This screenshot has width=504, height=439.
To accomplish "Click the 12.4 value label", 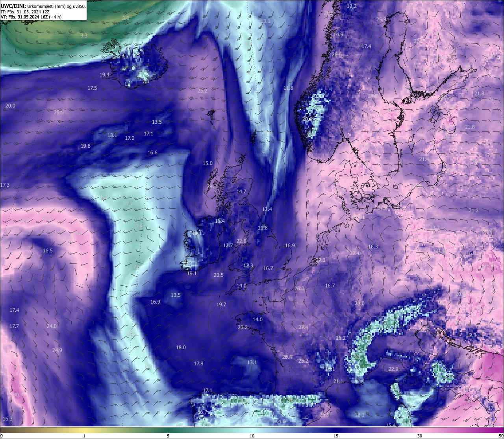I will click(x=267, y=209).
